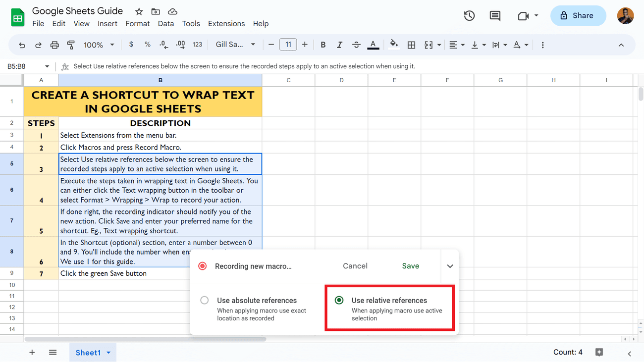Select Use relative references option
The image size is (644, 362).
339,301
